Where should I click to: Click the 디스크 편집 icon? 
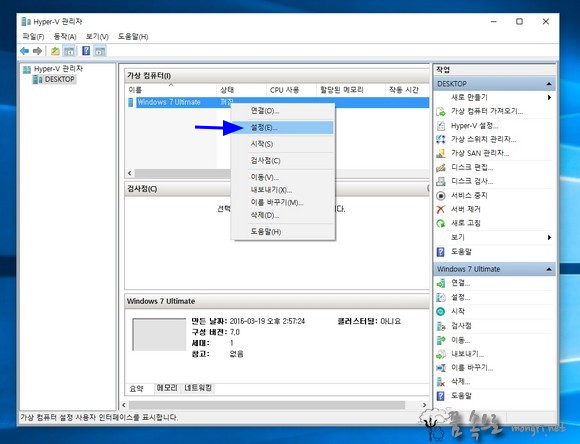tap(441, 168)
